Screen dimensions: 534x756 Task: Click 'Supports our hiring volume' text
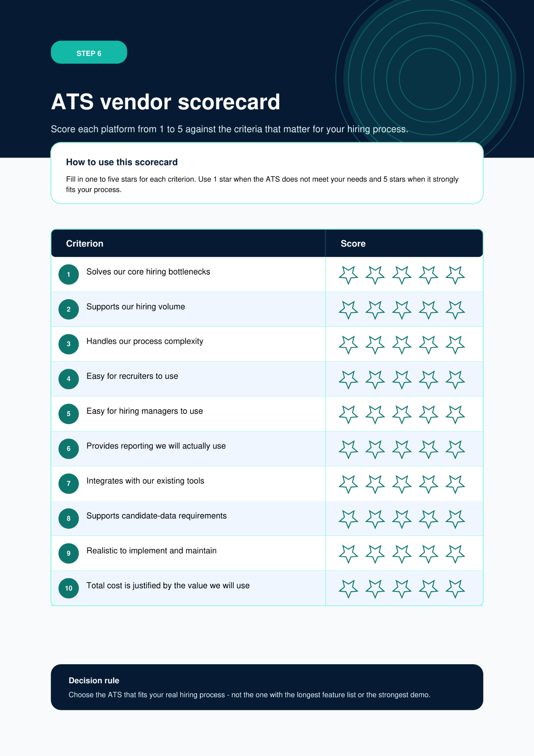click(135, 307)
